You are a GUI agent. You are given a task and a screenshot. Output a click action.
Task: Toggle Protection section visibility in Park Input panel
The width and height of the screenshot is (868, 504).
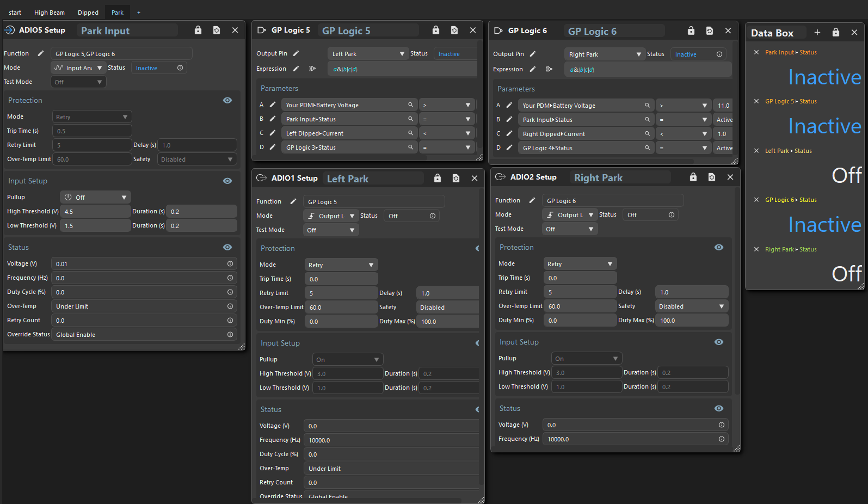coord(227,100)
